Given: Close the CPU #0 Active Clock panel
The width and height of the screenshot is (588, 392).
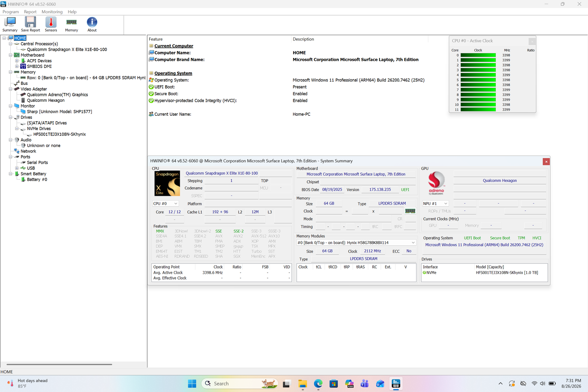Looking at the screenshot, I should coord(532,42).
